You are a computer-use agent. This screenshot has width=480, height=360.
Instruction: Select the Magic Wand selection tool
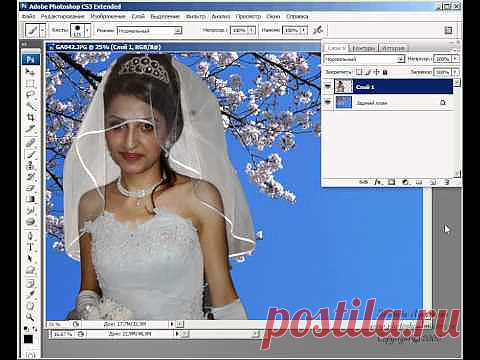tap(30, 106)
